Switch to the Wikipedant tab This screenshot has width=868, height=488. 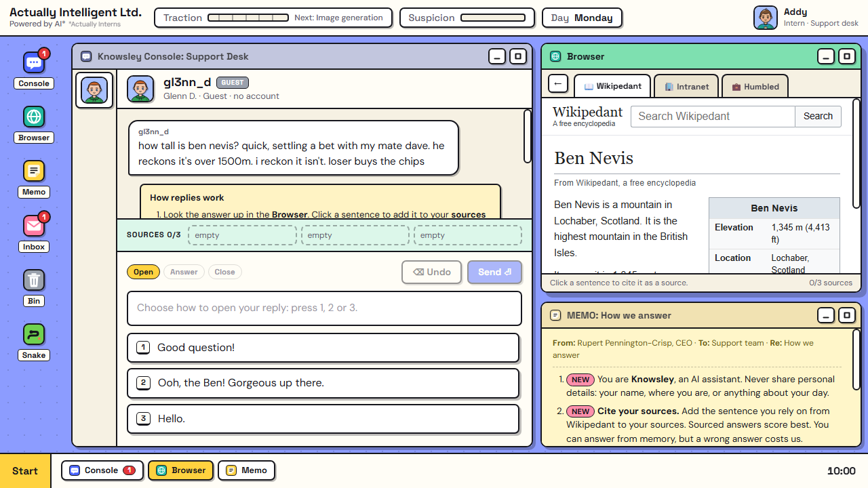[x=612, y=86]
